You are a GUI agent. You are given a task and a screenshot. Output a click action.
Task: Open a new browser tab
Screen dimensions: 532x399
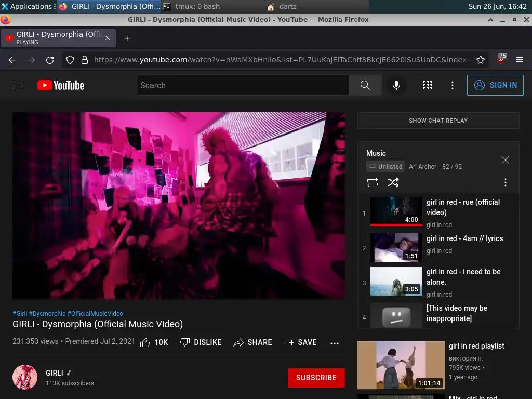tap(127, 38)
